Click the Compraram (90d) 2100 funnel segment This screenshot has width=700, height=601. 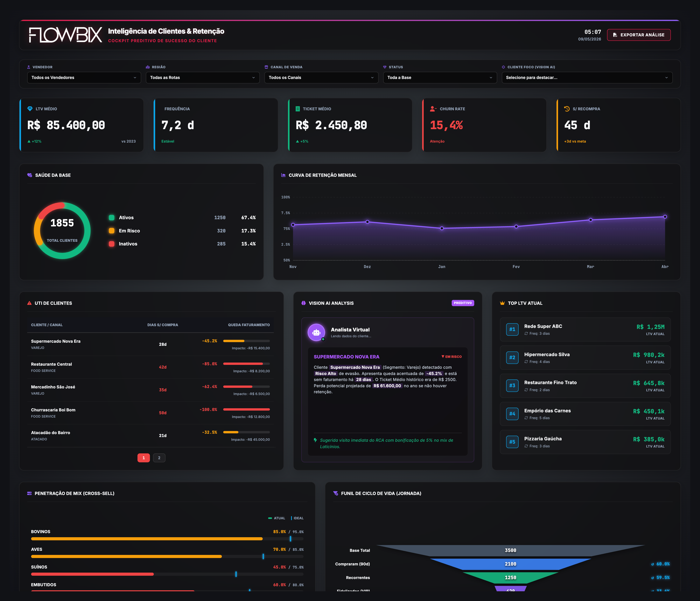(x=510, y=564)
